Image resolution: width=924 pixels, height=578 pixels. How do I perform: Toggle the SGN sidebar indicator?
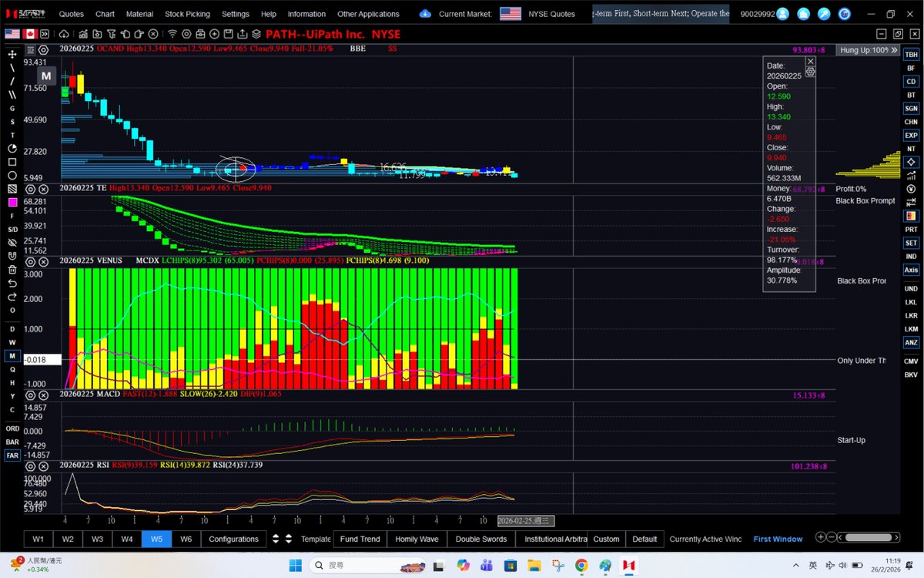point(911,109)
